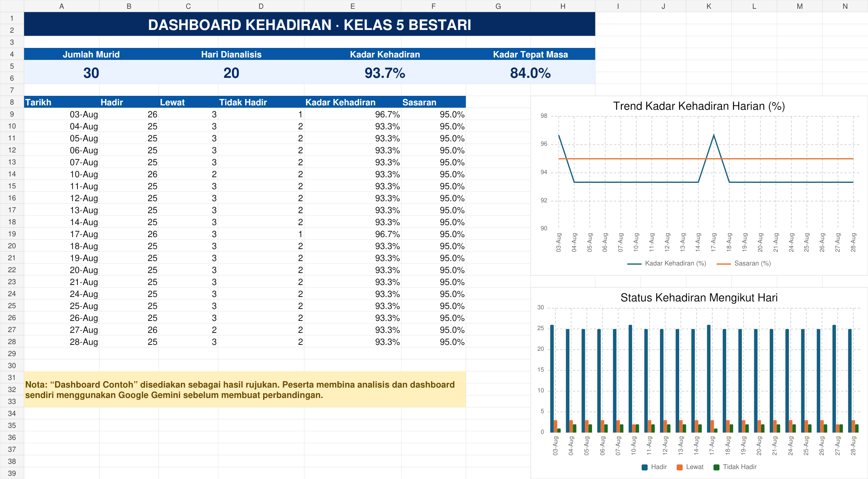Select row 8 header

pos(12,102)
